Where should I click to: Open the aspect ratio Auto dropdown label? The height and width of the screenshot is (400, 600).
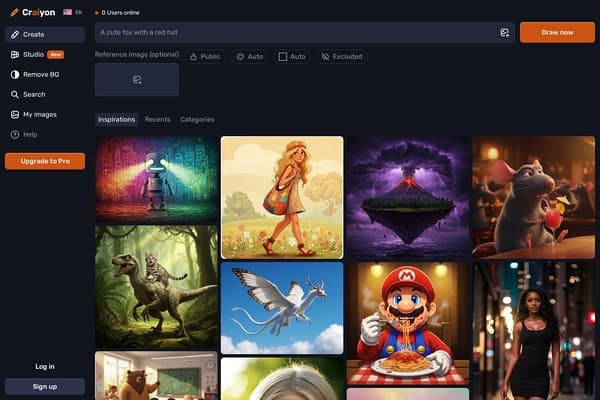point(298,57)
